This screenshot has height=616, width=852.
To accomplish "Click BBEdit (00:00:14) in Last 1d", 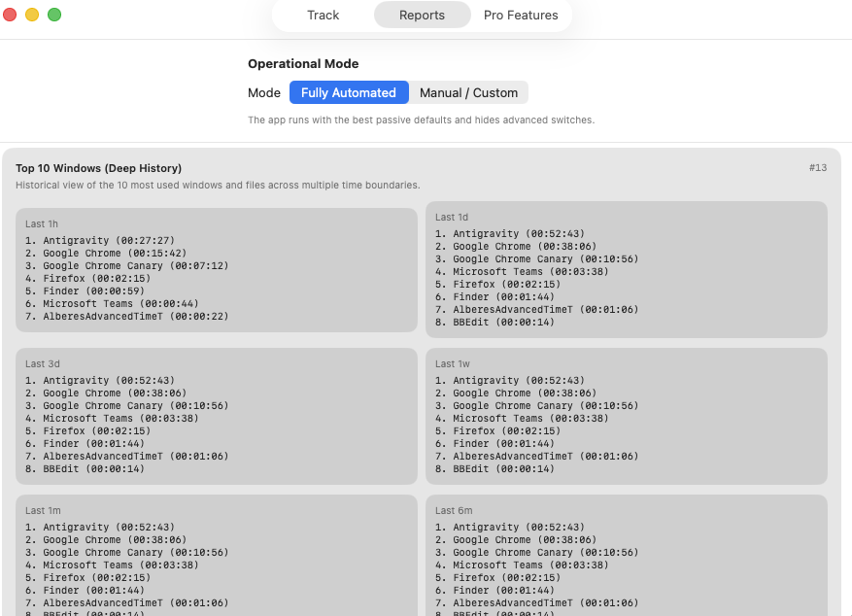I will (495, 323).
